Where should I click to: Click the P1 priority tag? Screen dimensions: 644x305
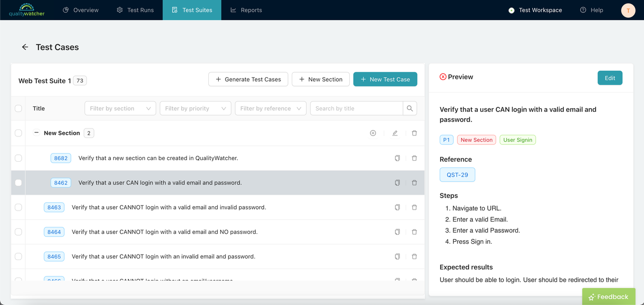click(447, 140)
